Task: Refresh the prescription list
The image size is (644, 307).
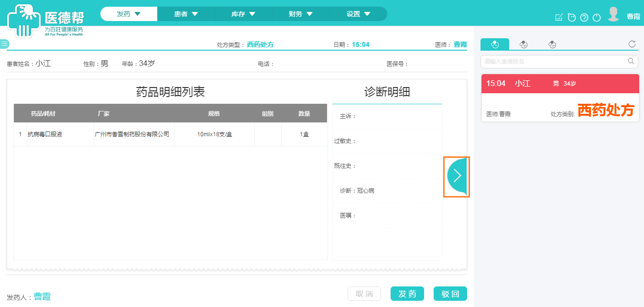Action: pyautogui.click(x=632, y=44)
